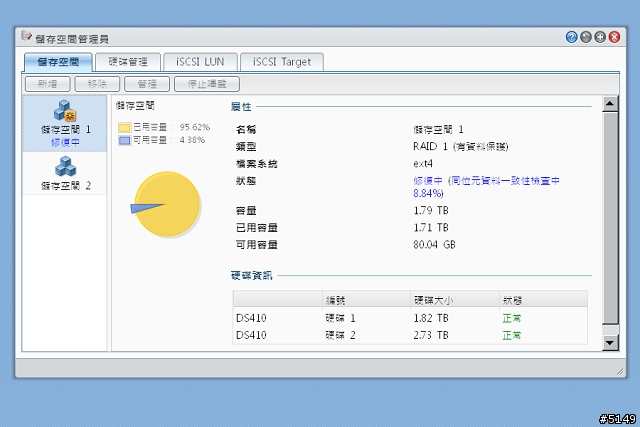Click the 2.73 TB disk size value
The image size is (640, 427).
pyautogui.click(x=431, y=335)
